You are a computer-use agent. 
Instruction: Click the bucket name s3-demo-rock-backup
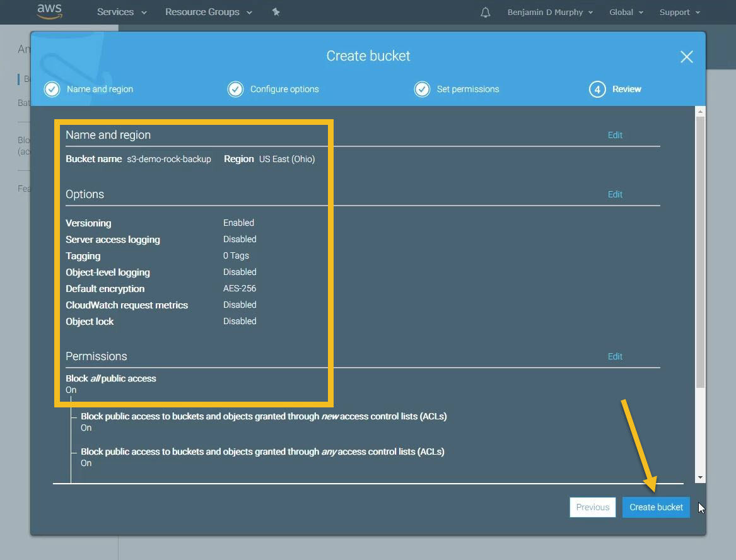point(169,159)
